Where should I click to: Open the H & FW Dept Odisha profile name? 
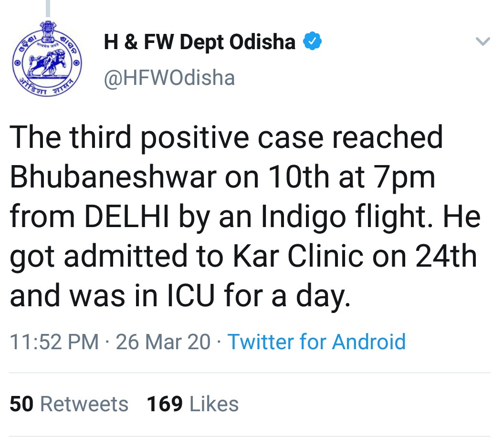(199, 42)
